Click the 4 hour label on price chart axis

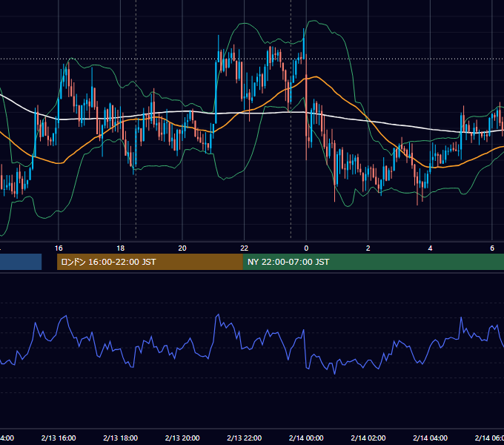tap(430, 248)
